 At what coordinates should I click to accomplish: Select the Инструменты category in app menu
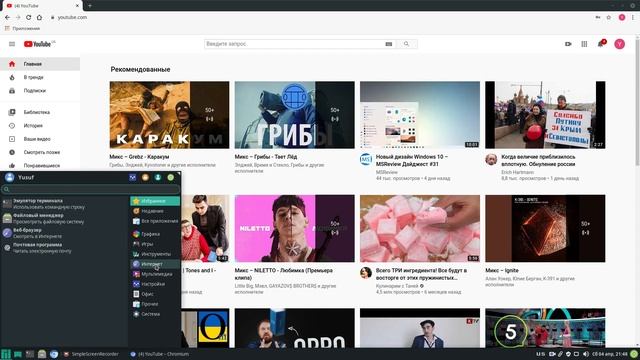click(x=155, y=254)
